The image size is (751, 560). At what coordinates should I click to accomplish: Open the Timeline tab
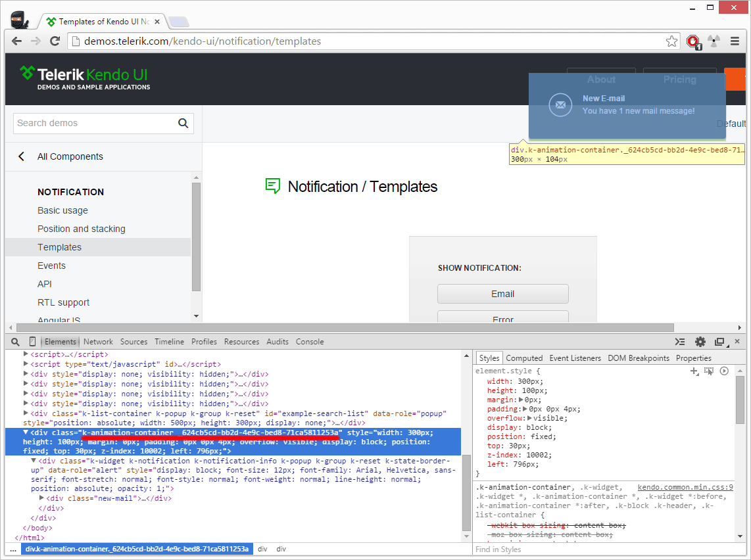[169, 342]
